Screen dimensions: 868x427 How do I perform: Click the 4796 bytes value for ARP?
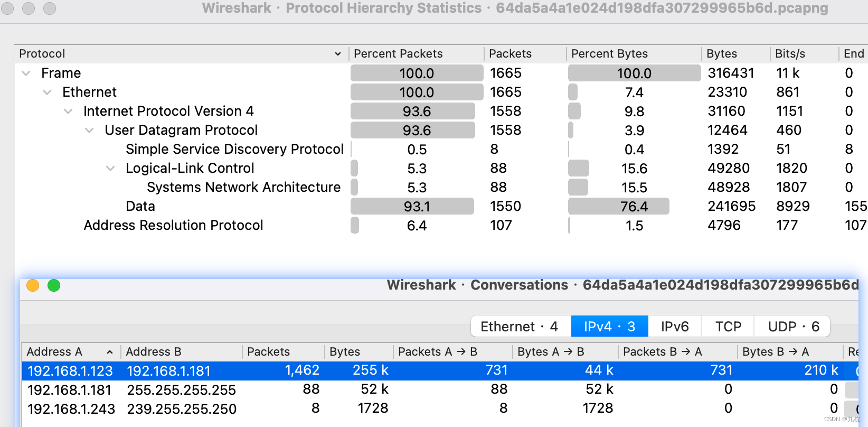pos(724,225)
